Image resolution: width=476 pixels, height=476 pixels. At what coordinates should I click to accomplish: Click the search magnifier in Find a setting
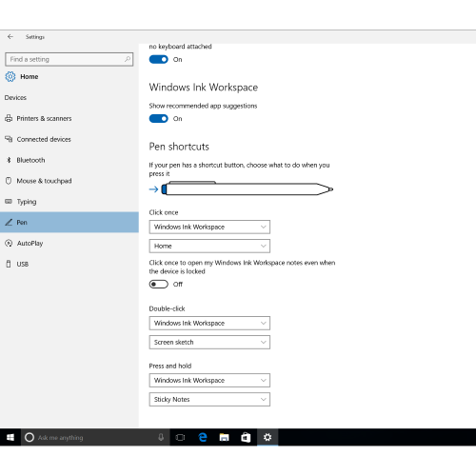[128, 59]
